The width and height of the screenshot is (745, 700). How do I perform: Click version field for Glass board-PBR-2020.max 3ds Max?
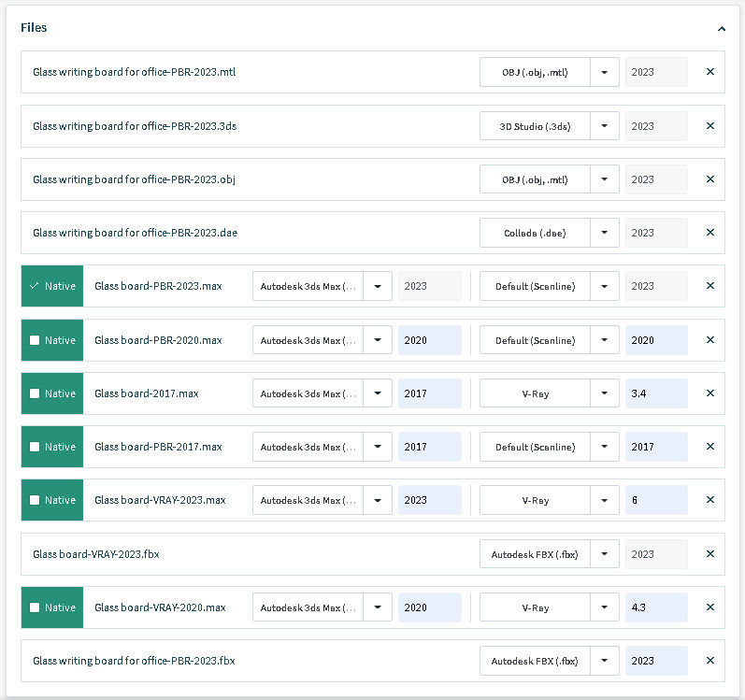[x=429, y=340]
